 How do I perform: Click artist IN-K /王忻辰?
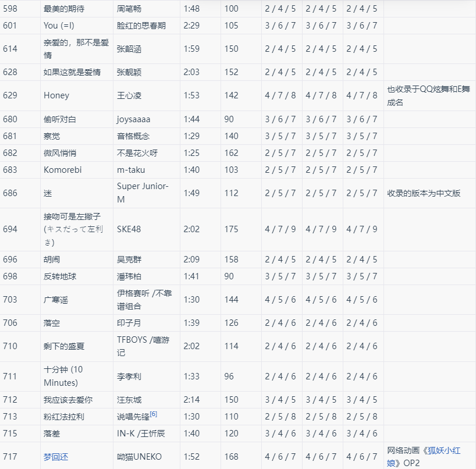pyautogui.click(x=141, y=434)
